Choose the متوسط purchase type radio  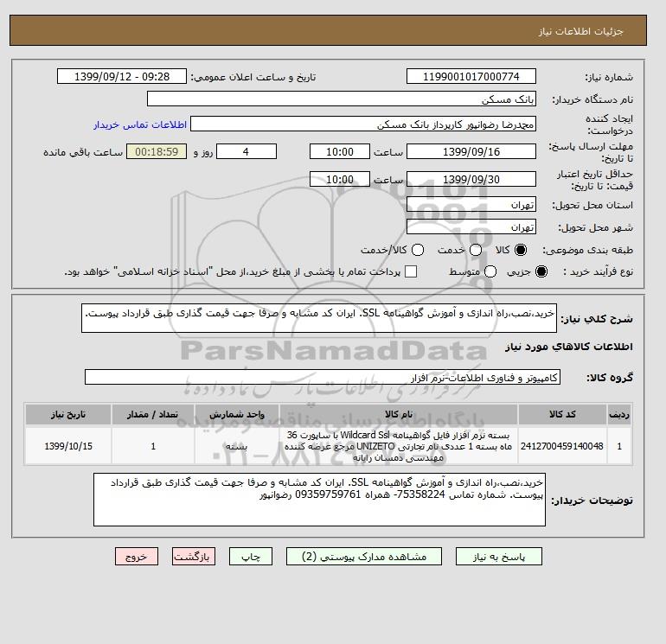coord(490,271)
